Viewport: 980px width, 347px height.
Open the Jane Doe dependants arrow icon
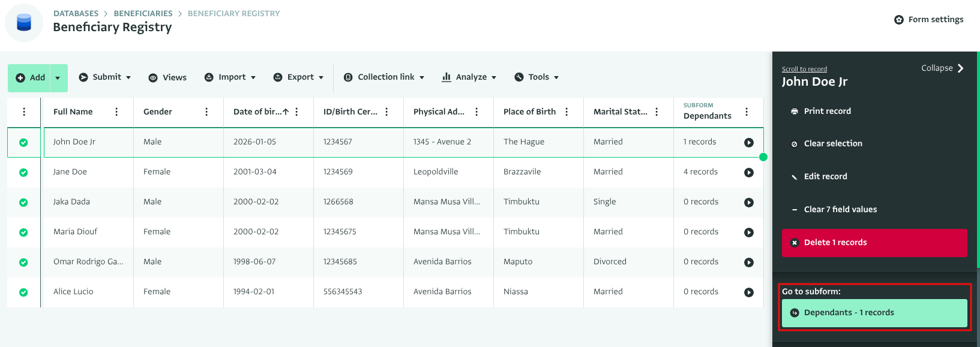click(748, 173)
